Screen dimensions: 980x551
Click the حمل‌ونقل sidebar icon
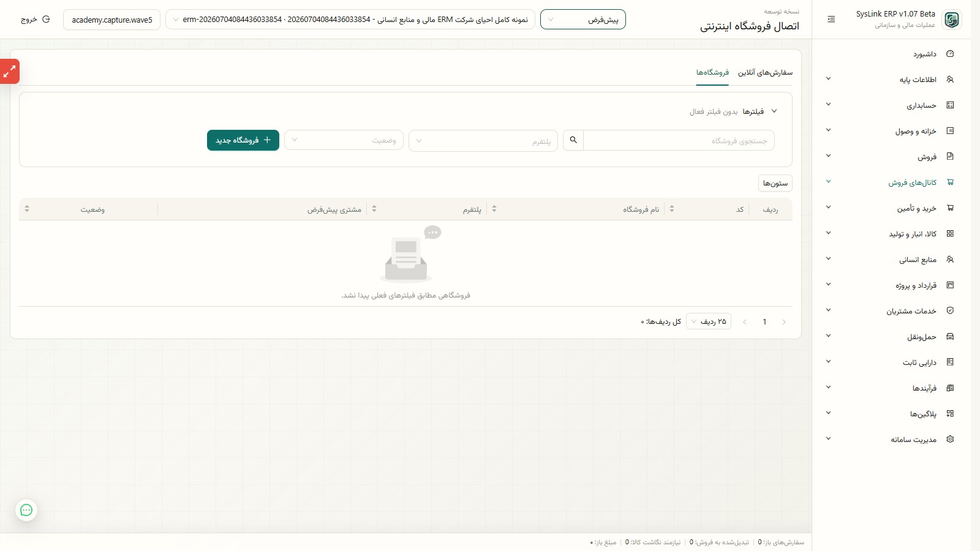[950, 337]
